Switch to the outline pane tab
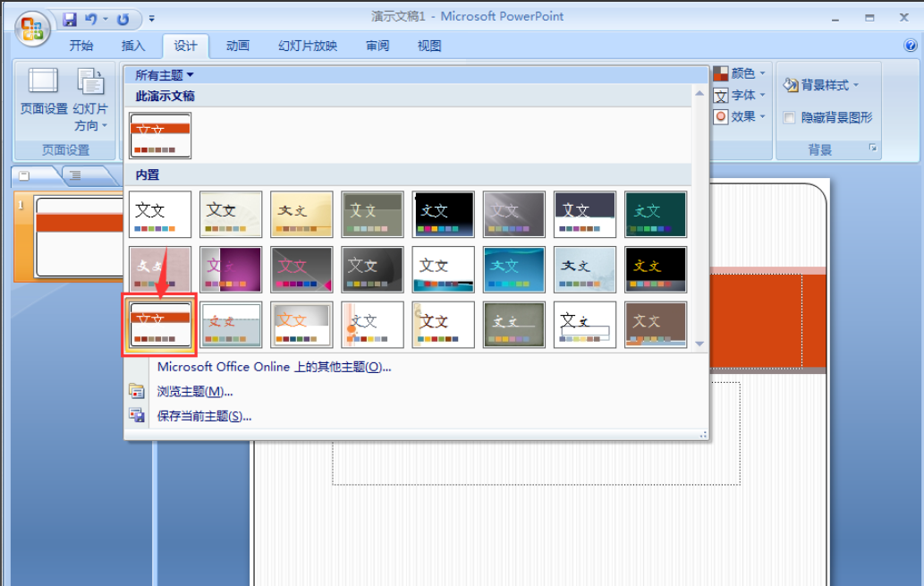The height and width of the screenshot is (586, 924). pos(75,175)
